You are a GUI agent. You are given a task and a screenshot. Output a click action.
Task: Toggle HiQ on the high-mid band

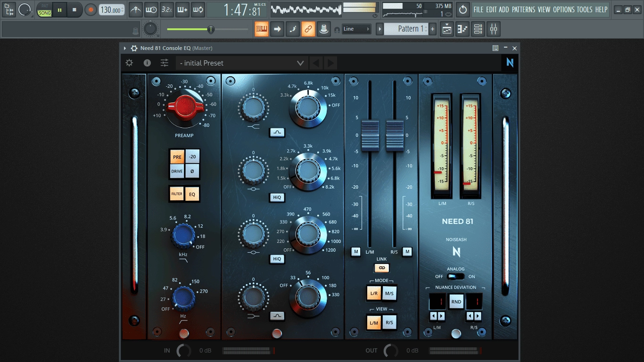pyautogui.click(x=277, y=197)
